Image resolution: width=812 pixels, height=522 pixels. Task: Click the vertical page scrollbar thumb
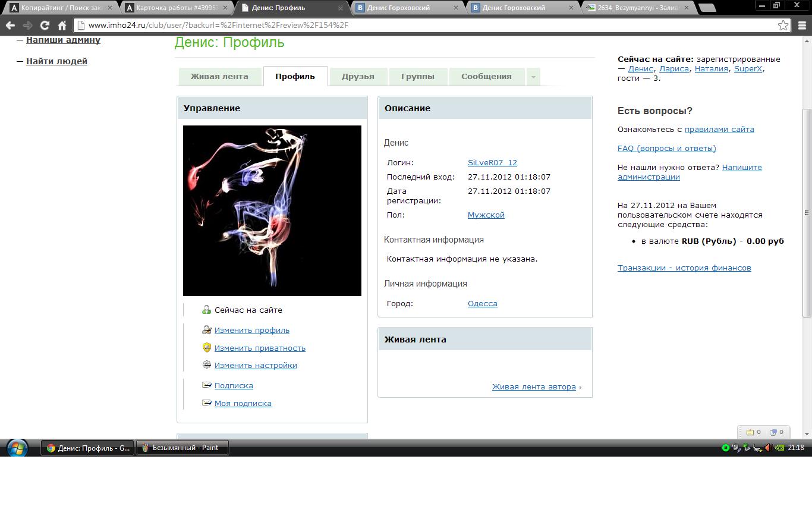click(807, 212)
